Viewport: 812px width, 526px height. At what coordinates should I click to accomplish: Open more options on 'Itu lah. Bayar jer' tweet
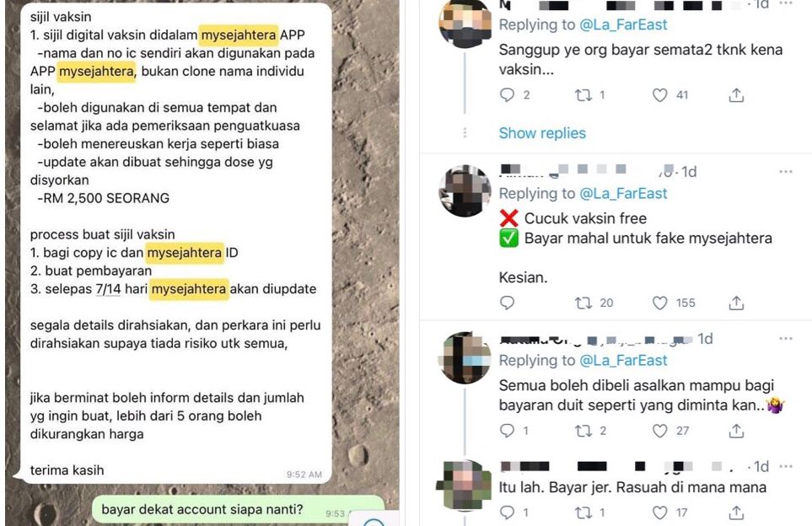(786, 466)
